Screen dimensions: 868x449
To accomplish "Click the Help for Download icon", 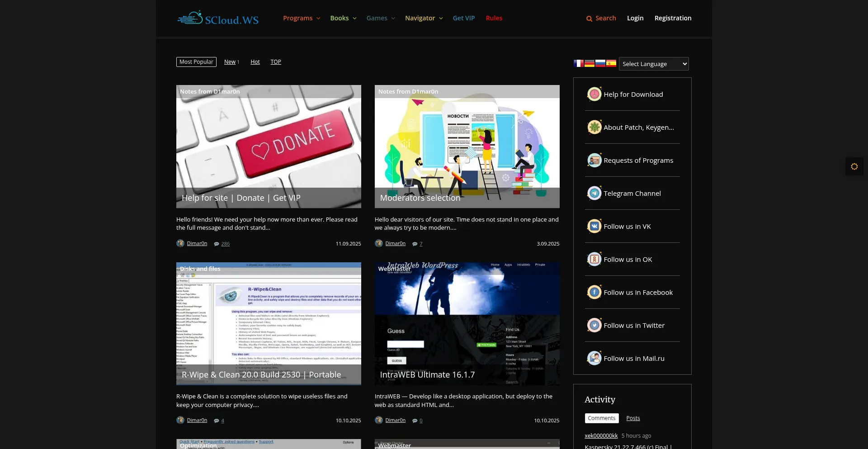I will click(x=594, y=95).
